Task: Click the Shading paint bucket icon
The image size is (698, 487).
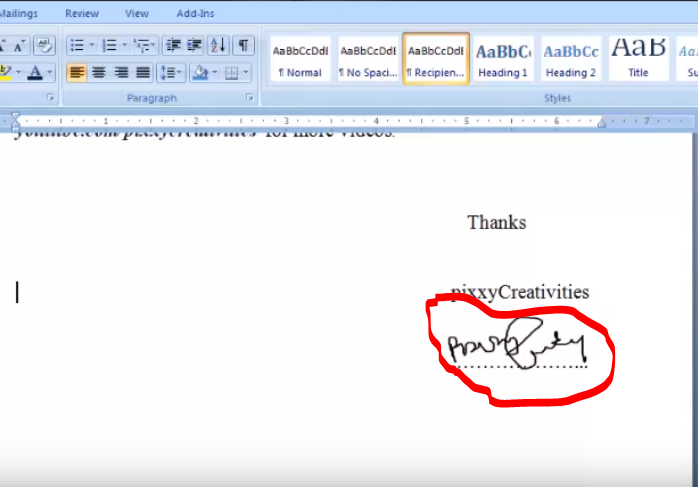Action: click(200, 73)
